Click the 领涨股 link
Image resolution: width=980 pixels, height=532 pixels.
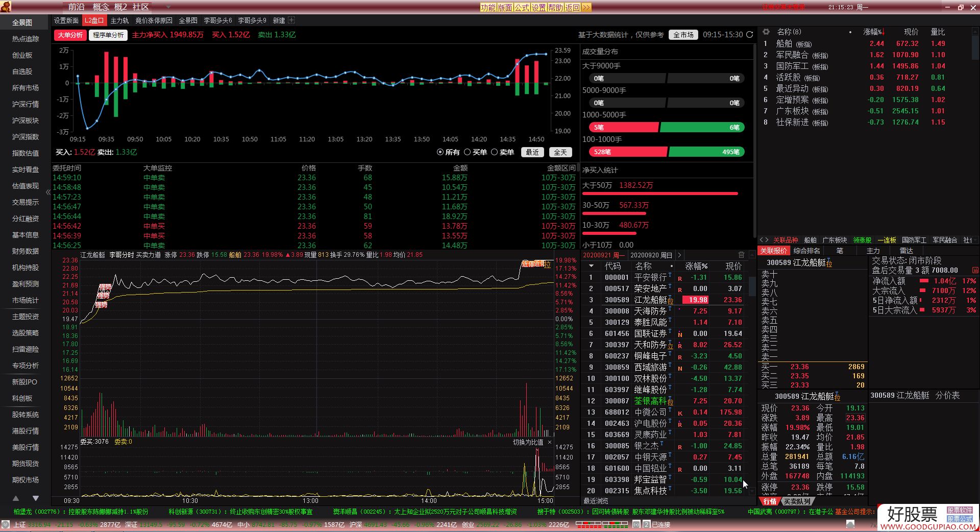tap(863, 240)
